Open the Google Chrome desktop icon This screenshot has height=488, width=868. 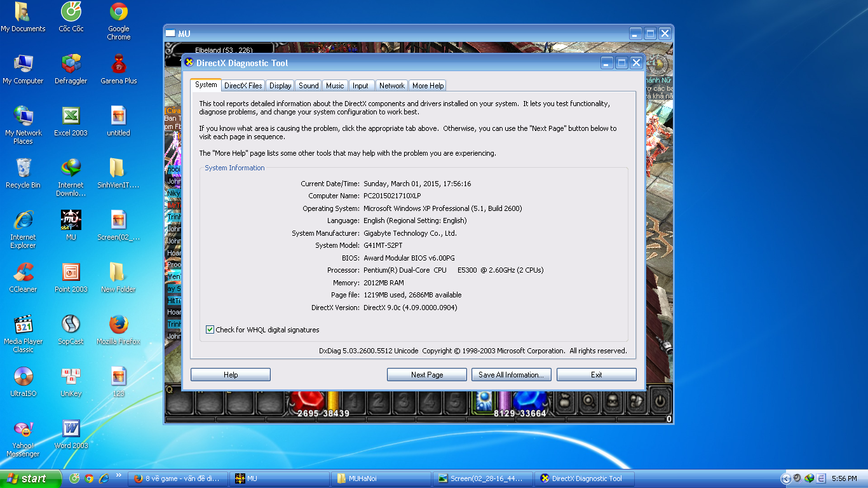pos(119,21)
